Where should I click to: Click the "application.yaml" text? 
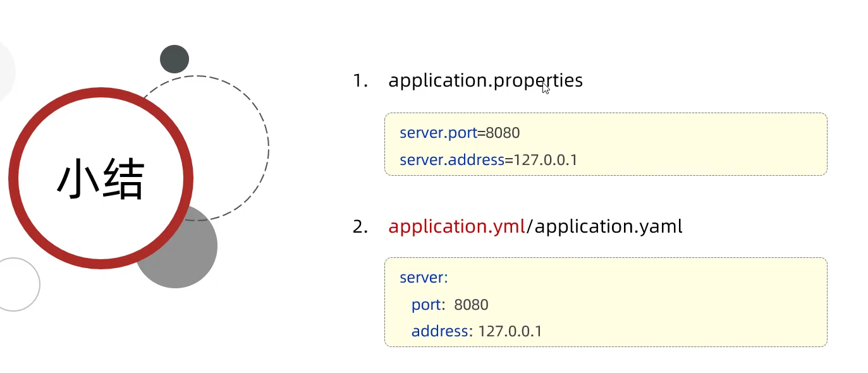(x=608, y=226)
